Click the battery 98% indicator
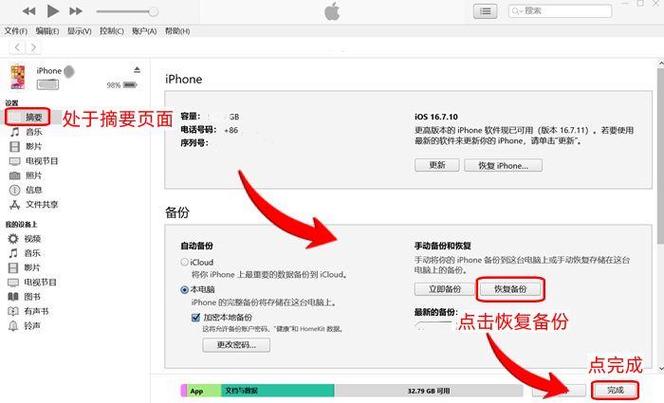This screenshot has width=664, height=403. pyautogui.click(x=122, y=85)
